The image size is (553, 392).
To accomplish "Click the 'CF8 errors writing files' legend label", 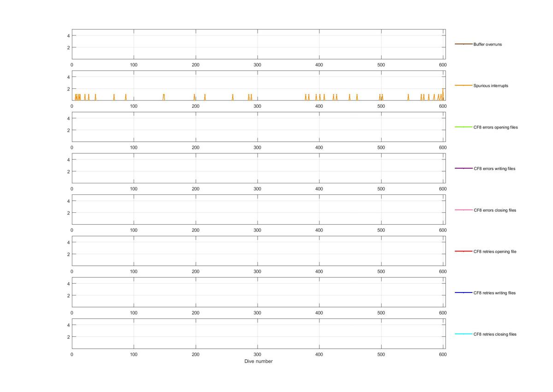I will pyautogui.click(x=494, y=169).
